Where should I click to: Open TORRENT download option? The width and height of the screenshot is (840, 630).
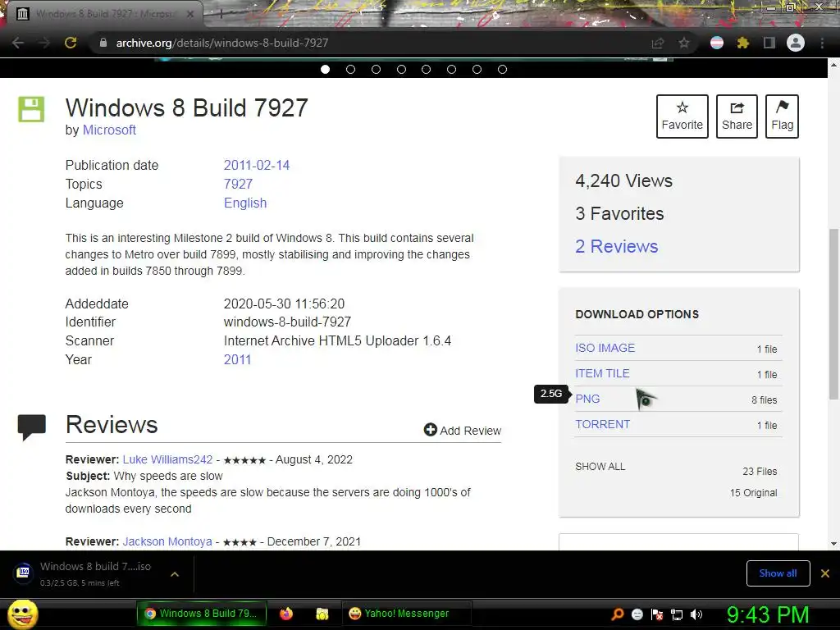point(603,424)
